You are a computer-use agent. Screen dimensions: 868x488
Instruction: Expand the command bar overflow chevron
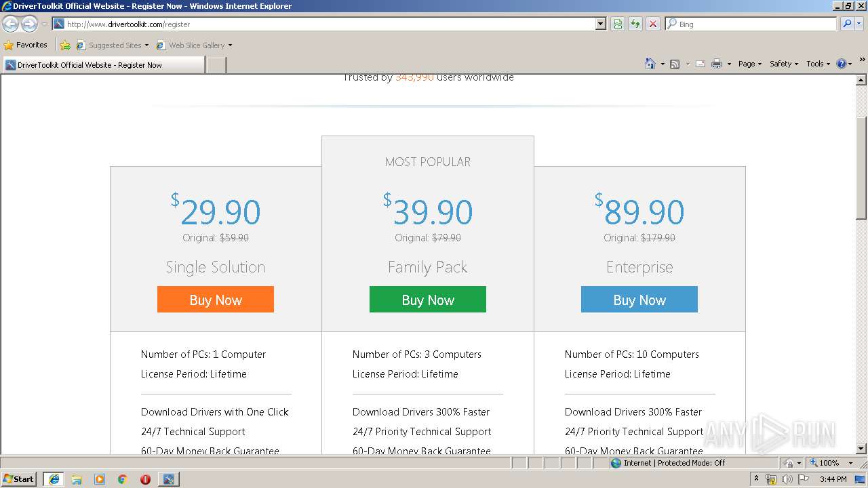point(863,60)
